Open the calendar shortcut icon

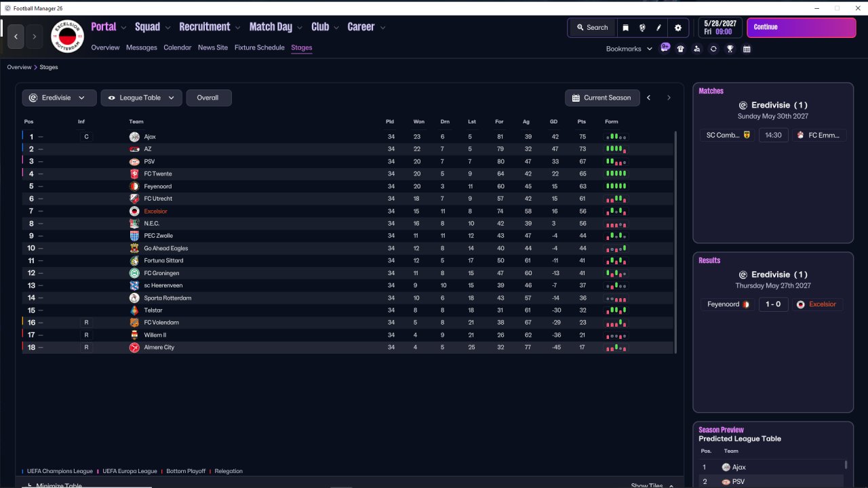pyautogui.click(x=747, y=49)
